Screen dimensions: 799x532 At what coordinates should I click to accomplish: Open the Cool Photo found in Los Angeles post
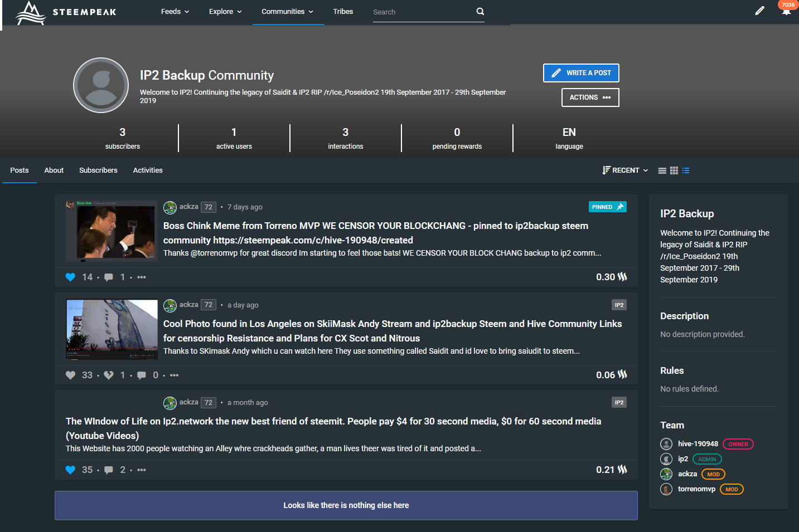pyautogui.click(x=393, y=331)
